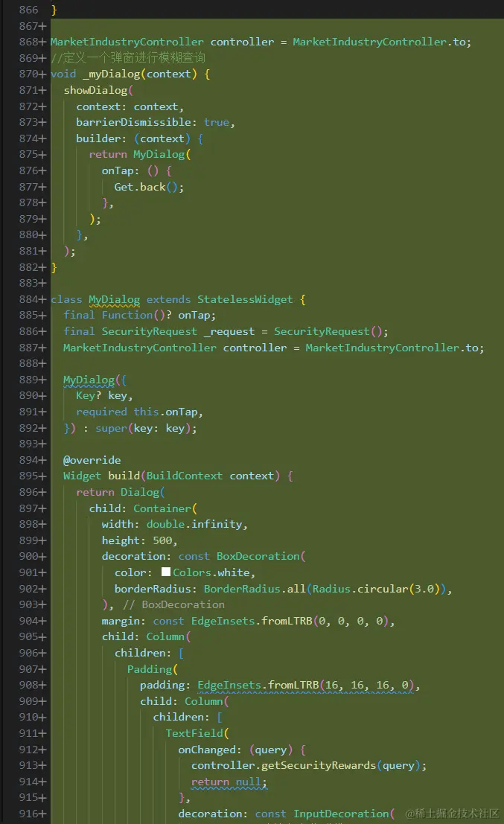Click StatelessWidget on line 884
This screenshot has width=504, height=824.
coord(245,299)
